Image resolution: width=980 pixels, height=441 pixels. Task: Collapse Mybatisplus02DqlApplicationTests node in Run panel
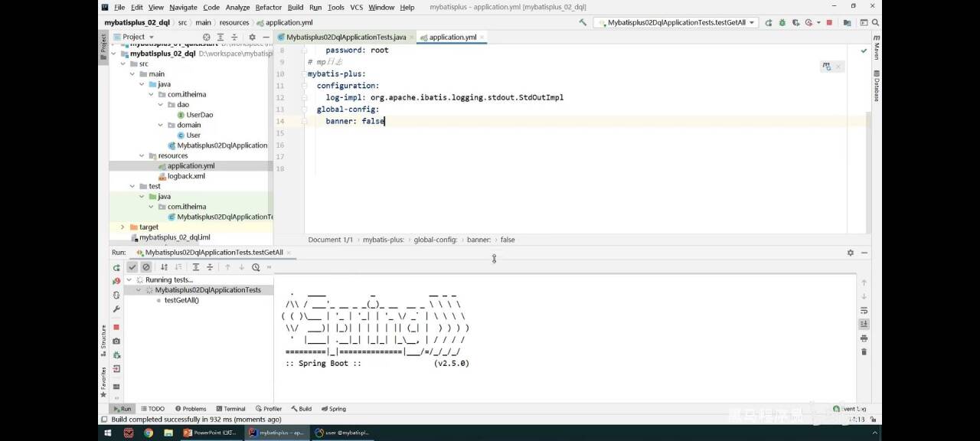point(139,290)
